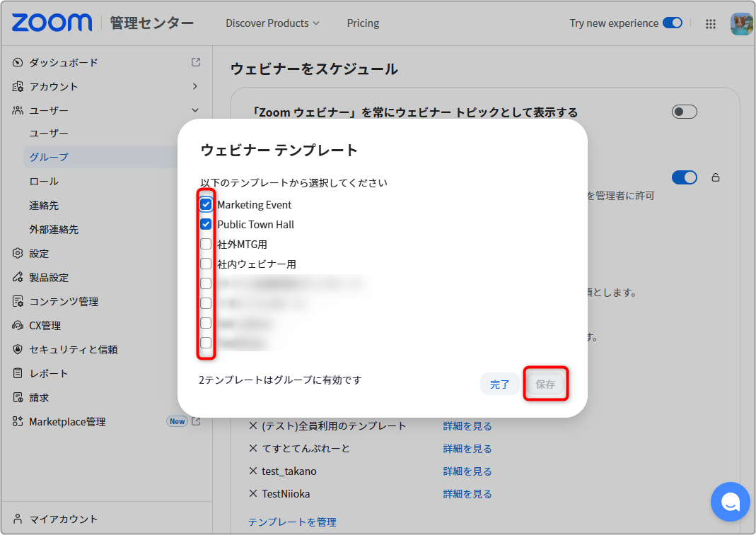Screen dimensions: 756x535
Task: Toggle the Try new experience switch
Action: [x=672, y=23]
